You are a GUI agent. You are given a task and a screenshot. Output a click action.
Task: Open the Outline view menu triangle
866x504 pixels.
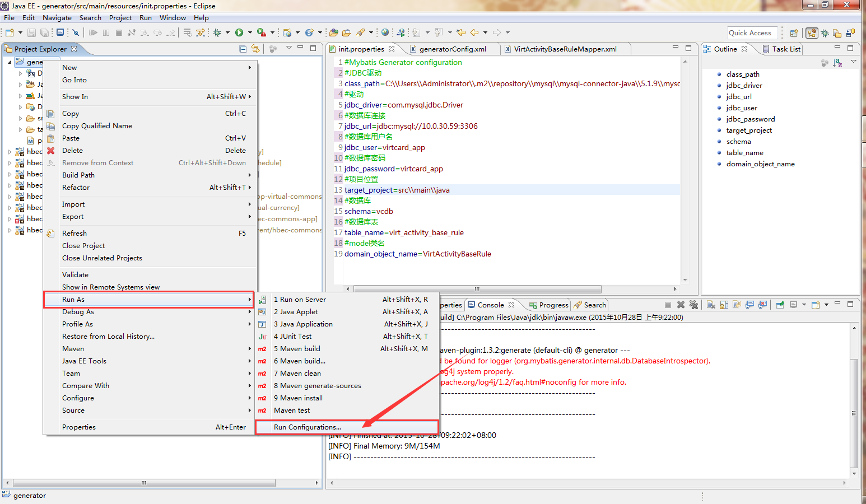point(853,62)
